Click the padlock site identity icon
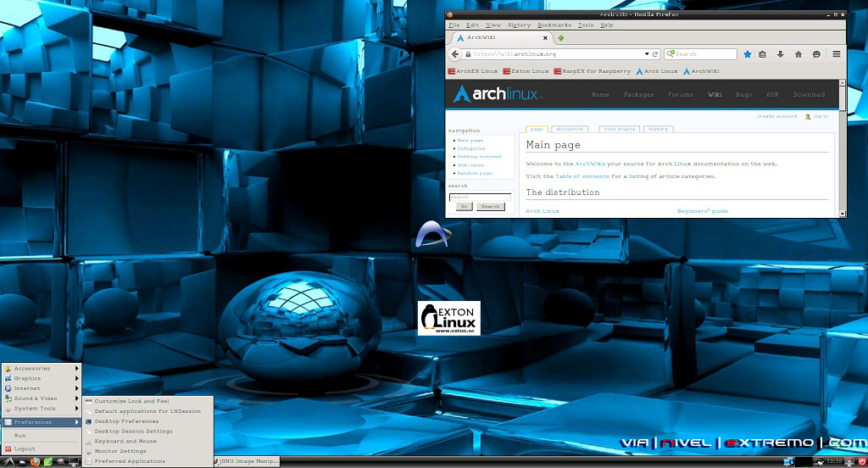 [x=468, y=54]
